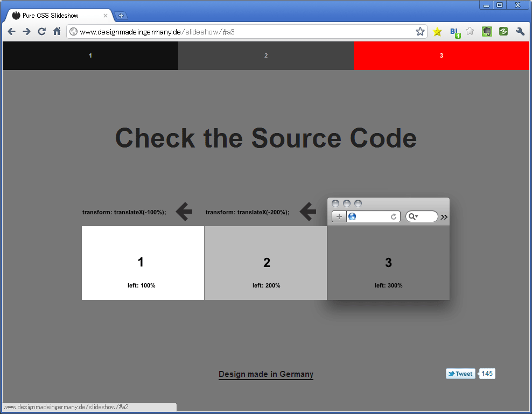
Task: Click the reload arrow inside the mini Safari address bar
Action: point(394,216)
